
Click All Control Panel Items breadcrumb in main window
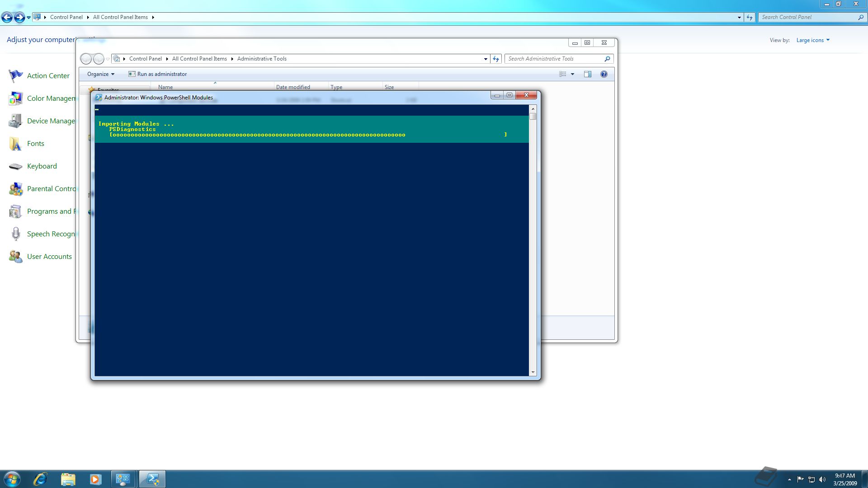pos(120,17)
